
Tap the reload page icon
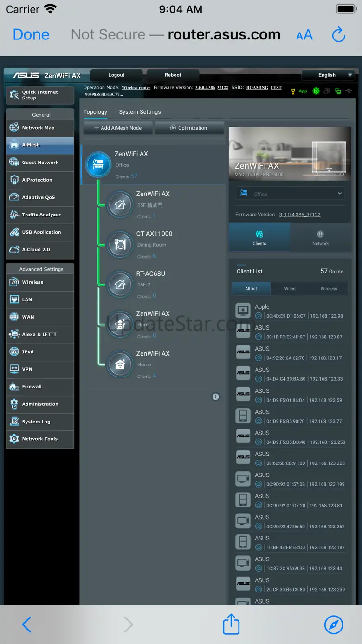click(339, 34)
